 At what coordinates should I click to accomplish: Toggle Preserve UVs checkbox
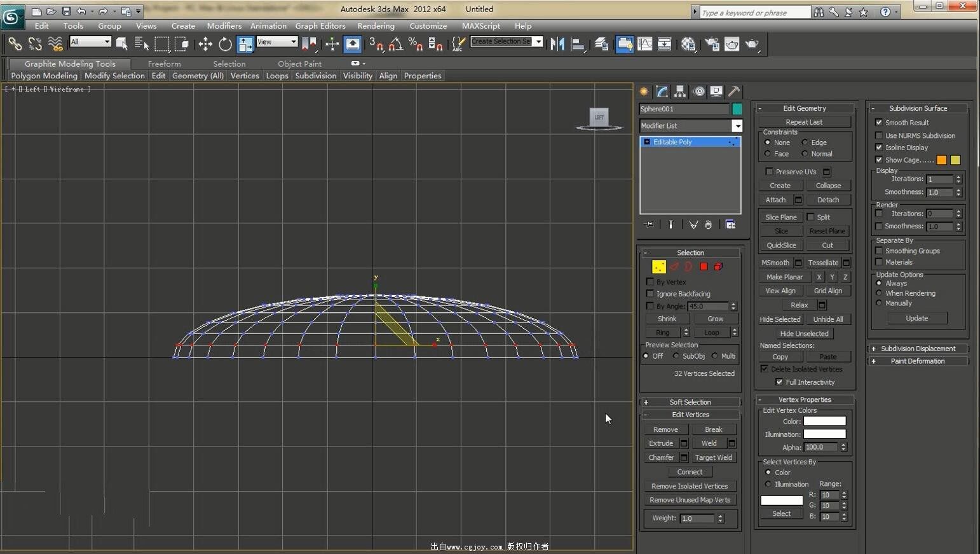769,172
